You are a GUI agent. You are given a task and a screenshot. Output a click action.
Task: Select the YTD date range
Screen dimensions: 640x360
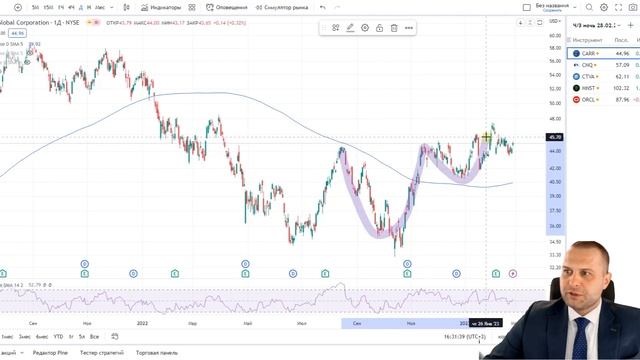click(58, 337)
